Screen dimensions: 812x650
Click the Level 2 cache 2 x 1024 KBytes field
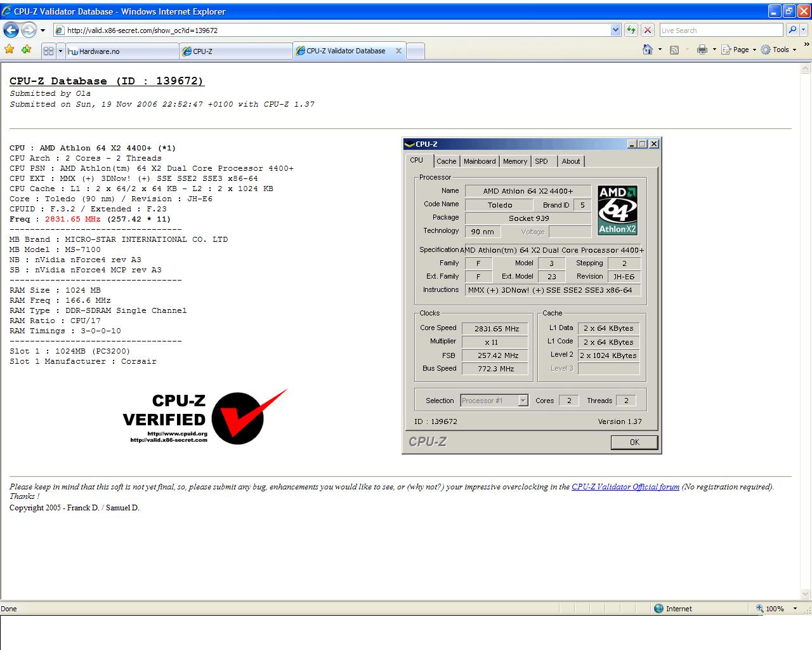tap(608, 355)
